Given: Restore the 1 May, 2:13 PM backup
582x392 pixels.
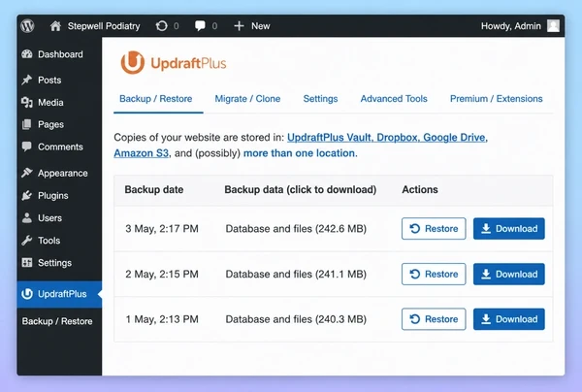Looking at the screenshot, I should 434,319.
